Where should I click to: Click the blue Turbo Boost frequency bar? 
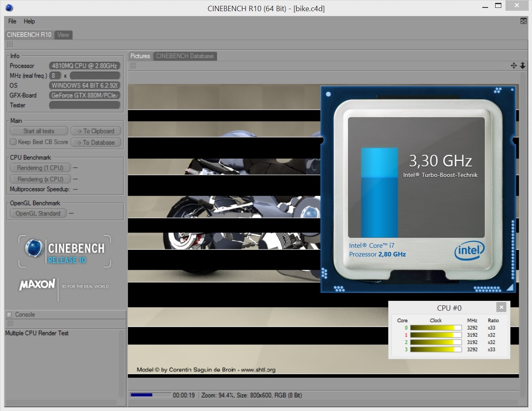(380, 193)
